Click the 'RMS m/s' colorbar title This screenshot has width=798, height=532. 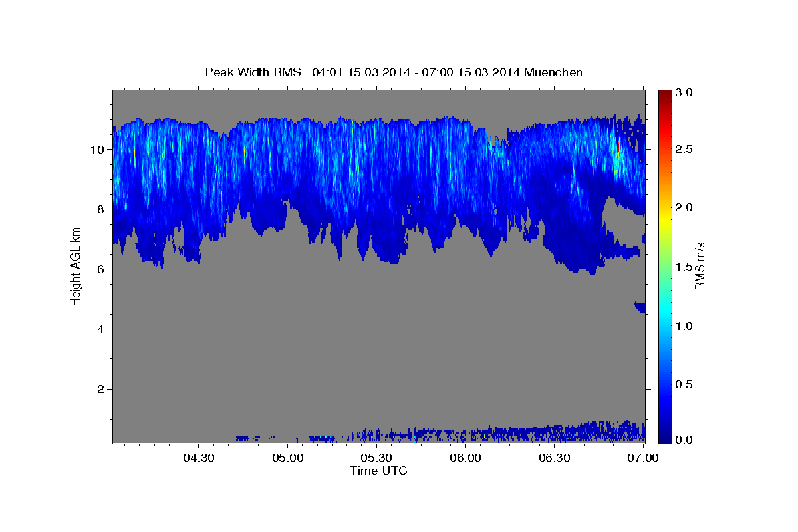[x=700, y=266]
